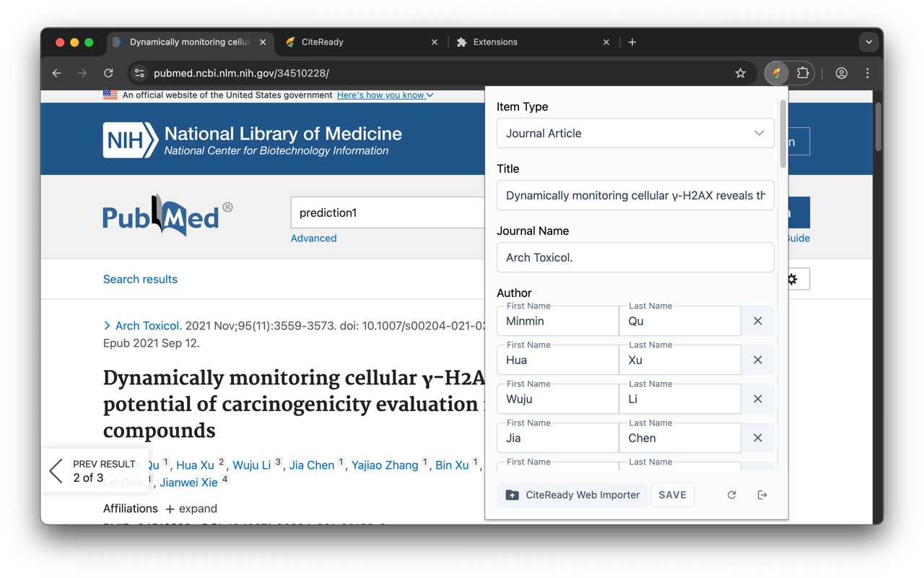Switch to the CiteReady tab
The image size is (924, 578).
point(361,42)
